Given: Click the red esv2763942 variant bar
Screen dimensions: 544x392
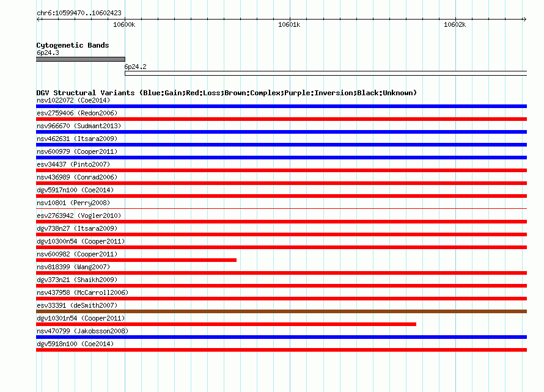Looking at the screenshot, I should (x=281, y=222).
